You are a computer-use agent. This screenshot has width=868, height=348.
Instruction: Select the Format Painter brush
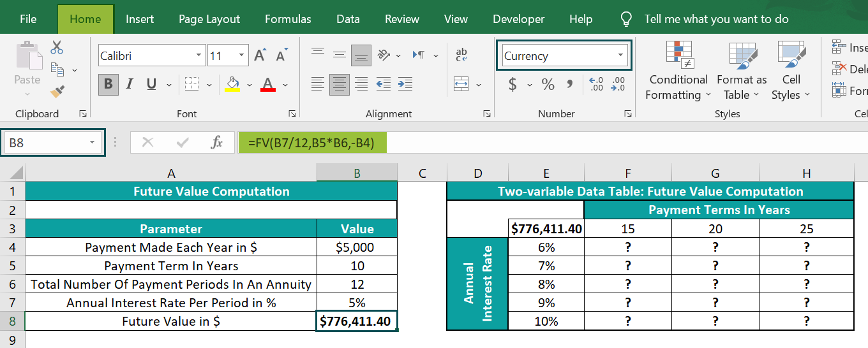click(57, 92)
